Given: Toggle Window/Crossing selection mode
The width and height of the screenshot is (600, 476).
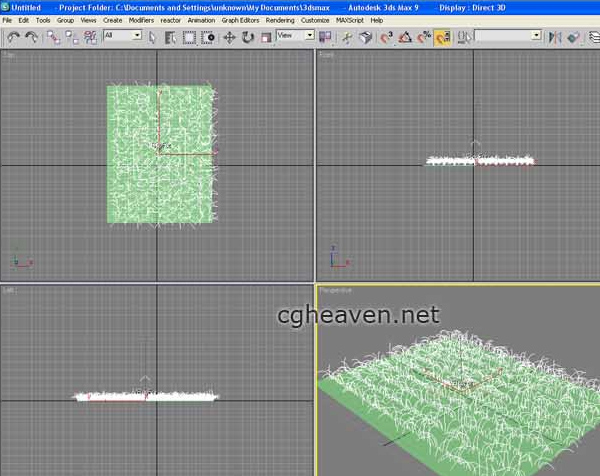Looking at the screenshot, I should click(x=208, y=37).
